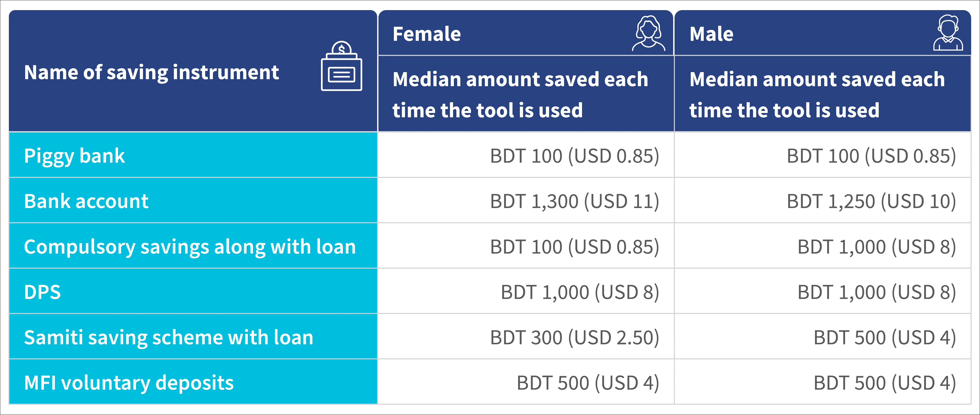
Task: Click the Name of saving instrument heading
Action: pos(151,72)
